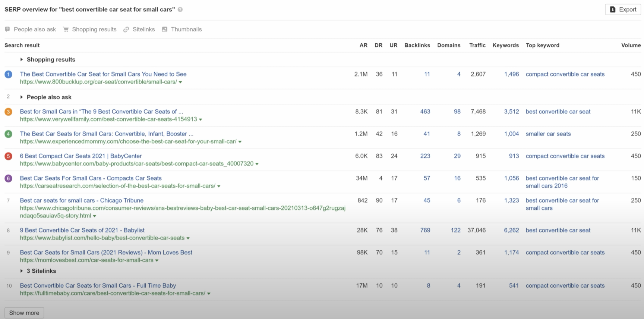The height and width of the screenshot is (319, 644).
Task: Open dropdown next to babycenter.com URL
Action: 257,164
